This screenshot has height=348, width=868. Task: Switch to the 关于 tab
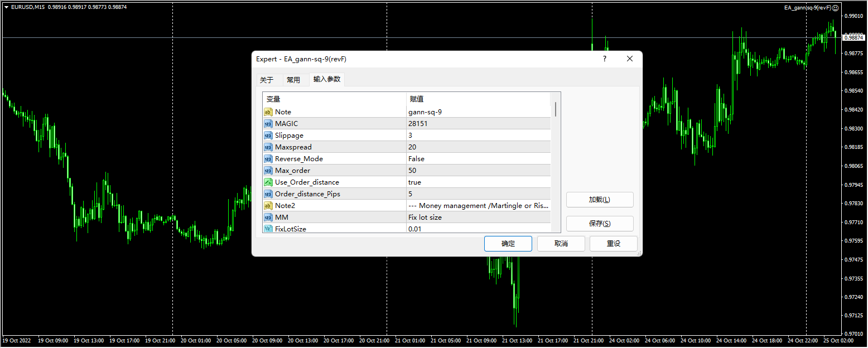click(267, 80)
